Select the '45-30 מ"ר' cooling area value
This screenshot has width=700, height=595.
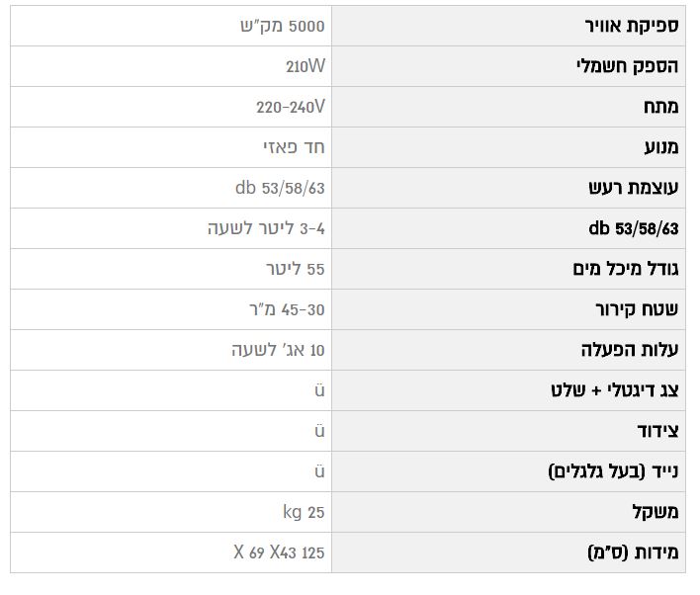point(287,309)
